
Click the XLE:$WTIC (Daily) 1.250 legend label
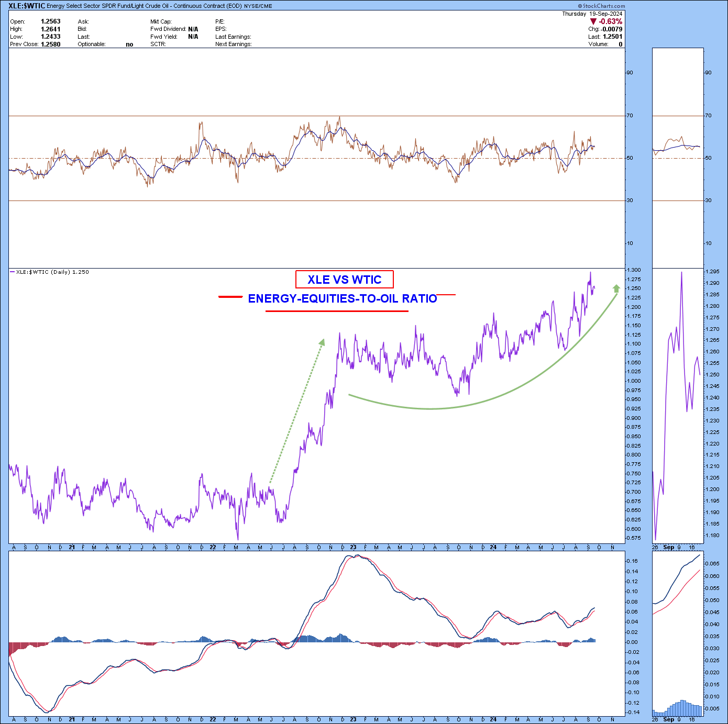tap(52, 272)
